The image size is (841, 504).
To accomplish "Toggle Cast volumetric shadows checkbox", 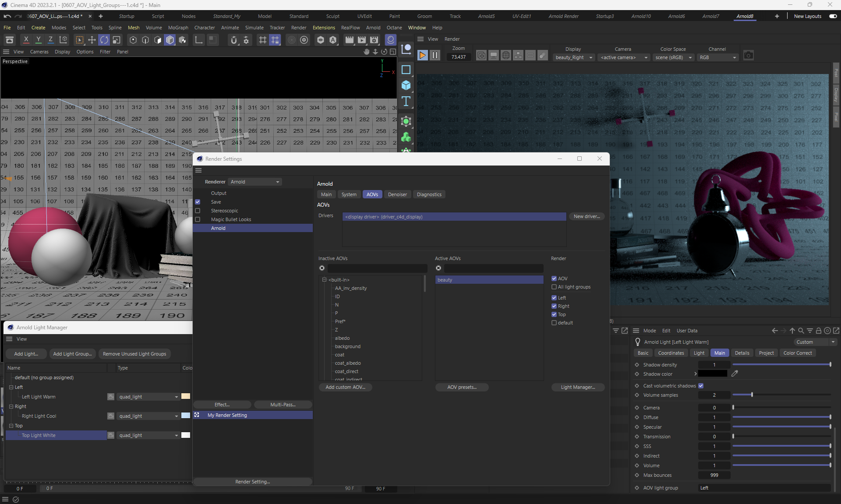I will pos(701,386).
